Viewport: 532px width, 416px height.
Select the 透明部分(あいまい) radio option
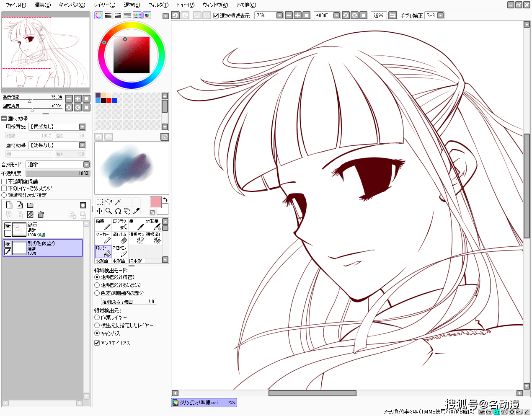pyautogui.click(x=97, y=285)
